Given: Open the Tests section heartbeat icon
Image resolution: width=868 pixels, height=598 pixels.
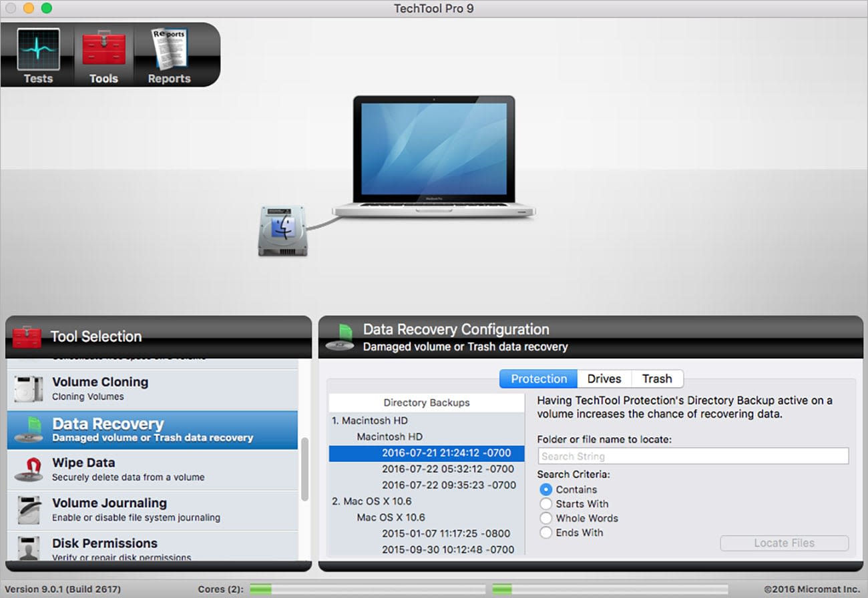Looking at the screenshot, I should (x=38, y=49).
